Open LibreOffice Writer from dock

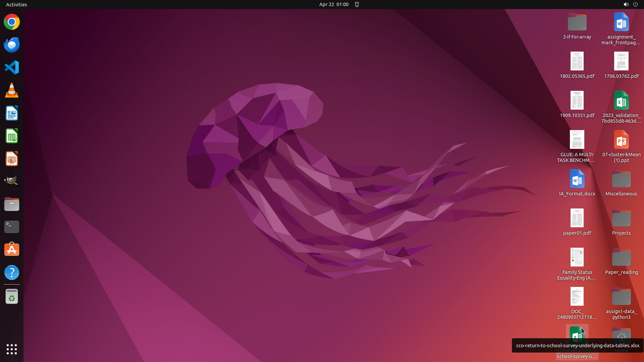[12, 113]
